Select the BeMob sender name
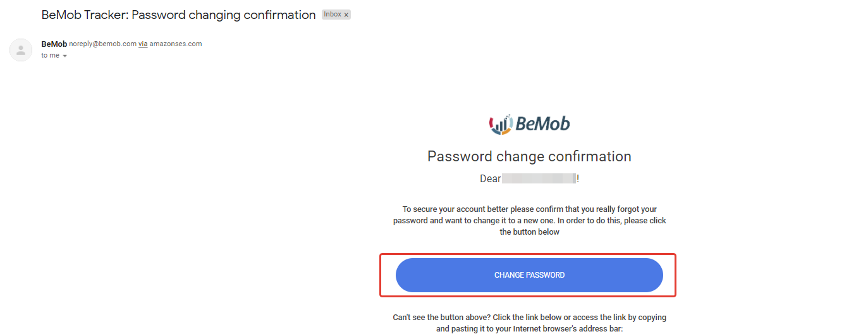 coord(54,44)
